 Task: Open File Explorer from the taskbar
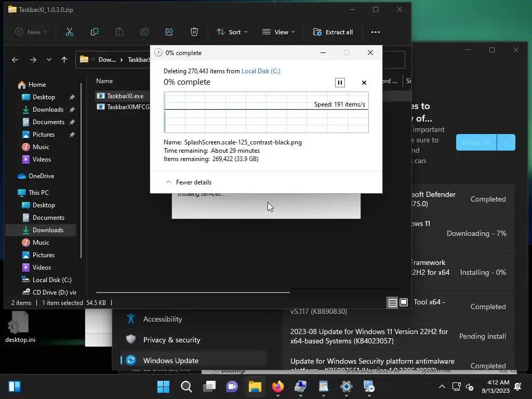255,387
